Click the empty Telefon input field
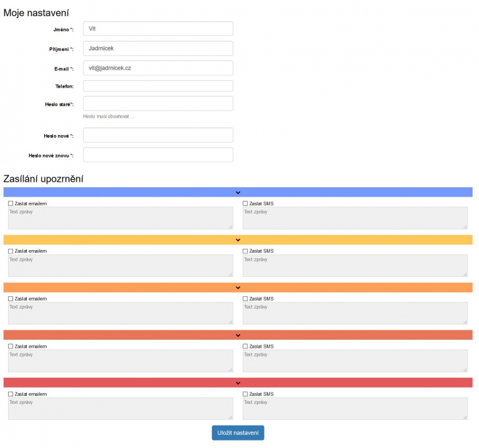Viewport: 479px width, 448px height. [158, 86]
